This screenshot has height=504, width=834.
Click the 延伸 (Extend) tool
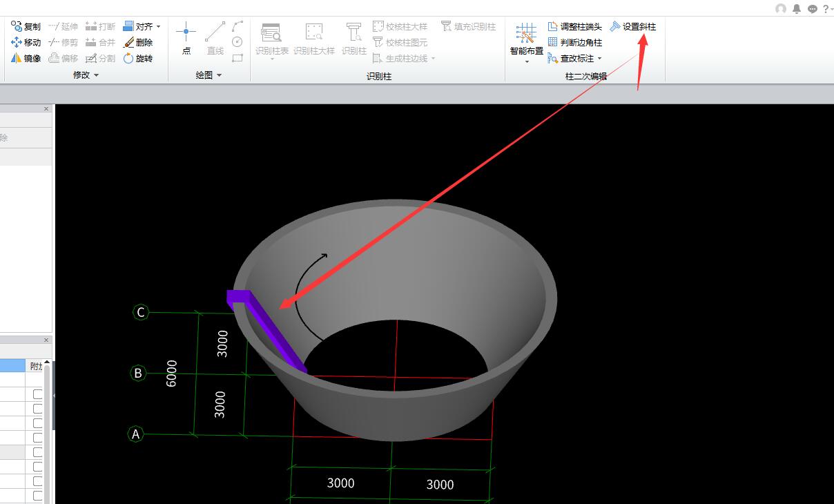(x=64, y=26)
